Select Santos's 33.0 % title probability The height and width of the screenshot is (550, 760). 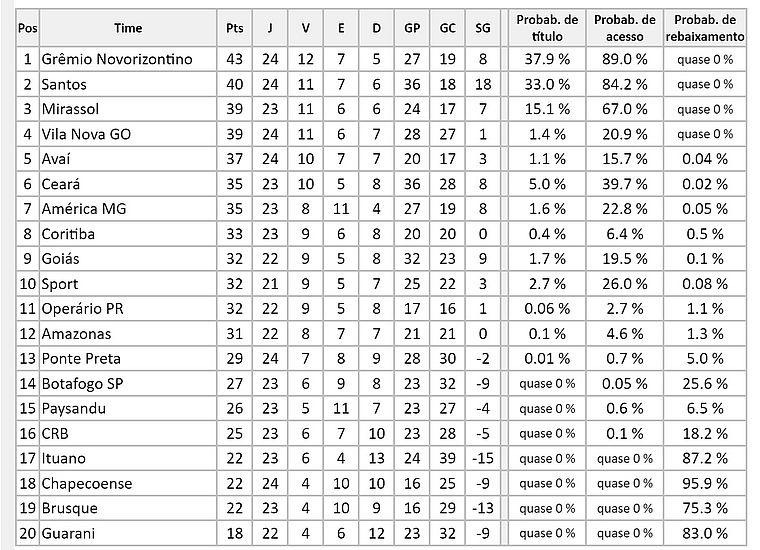[x=547, y=85]
